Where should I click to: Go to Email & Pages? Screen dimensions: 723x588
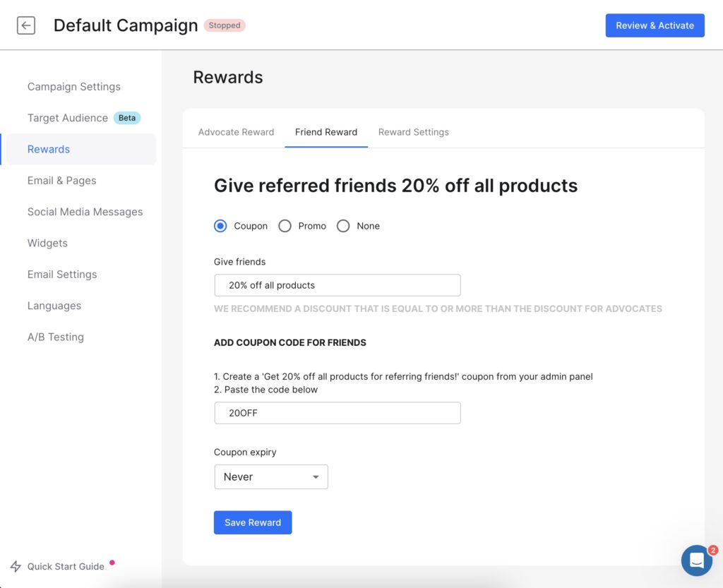(x=61, y=180)
